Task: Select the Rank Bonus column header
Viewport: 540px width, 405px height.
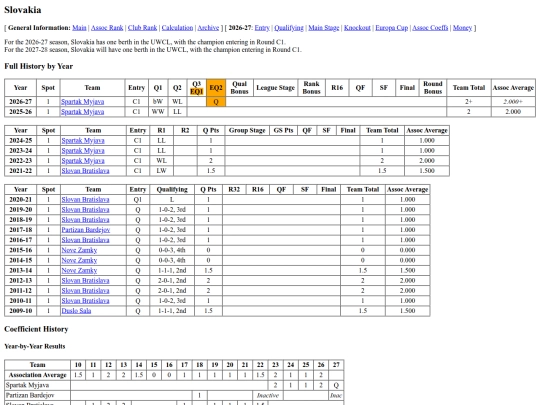Action: coord(311,88)
